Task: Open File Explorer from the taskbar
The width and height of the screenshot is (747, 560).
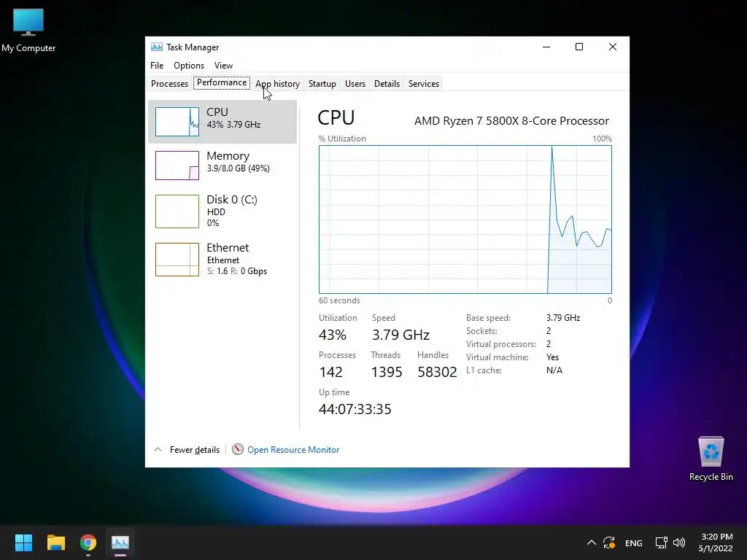Action: point(55,542)
